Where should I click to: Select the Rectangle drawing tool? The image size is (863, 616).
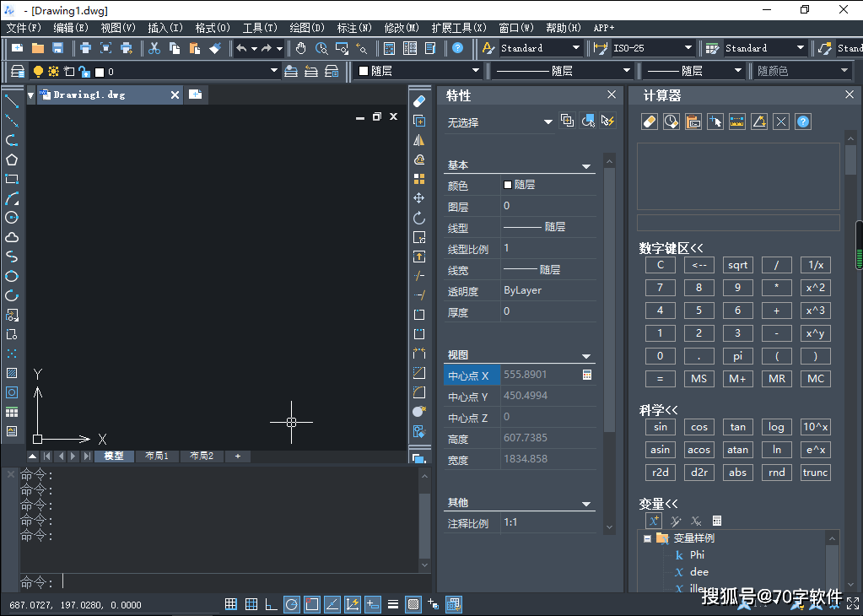click(12, 179)
